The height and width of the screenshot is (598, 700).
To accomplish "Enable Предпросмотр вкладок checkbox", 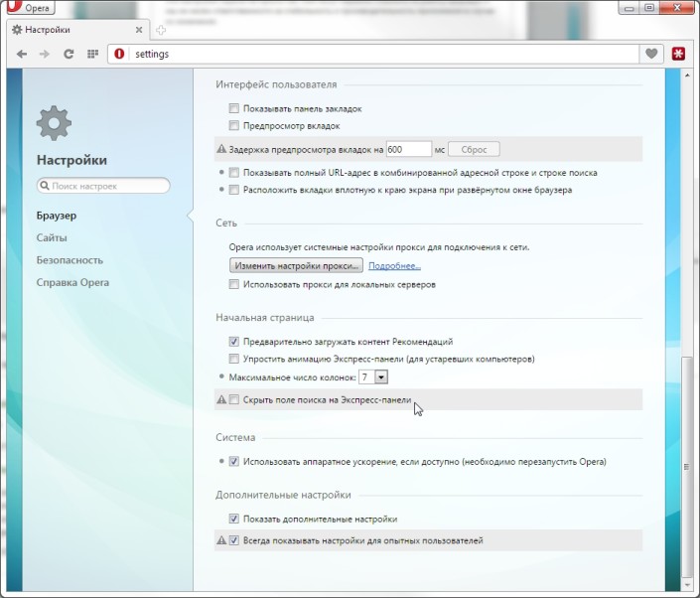I will click(x=234, y=125).
